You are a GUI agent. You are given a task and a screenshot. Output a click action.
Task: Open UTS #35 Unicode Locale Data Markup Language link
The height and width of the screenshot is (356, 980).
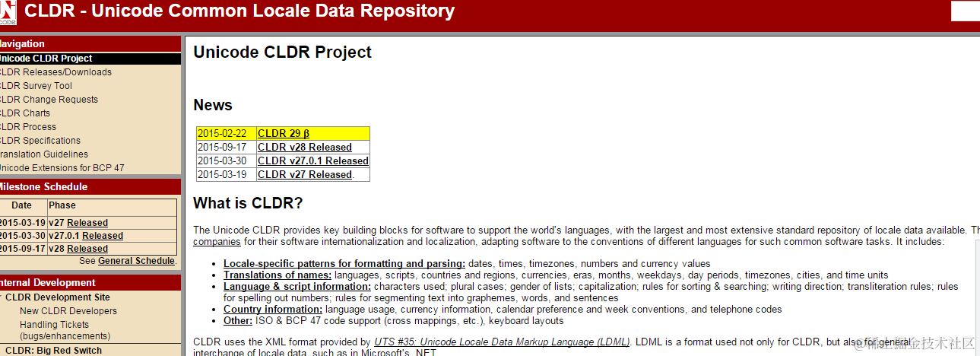pyautogui.click(x=502, y=342)
